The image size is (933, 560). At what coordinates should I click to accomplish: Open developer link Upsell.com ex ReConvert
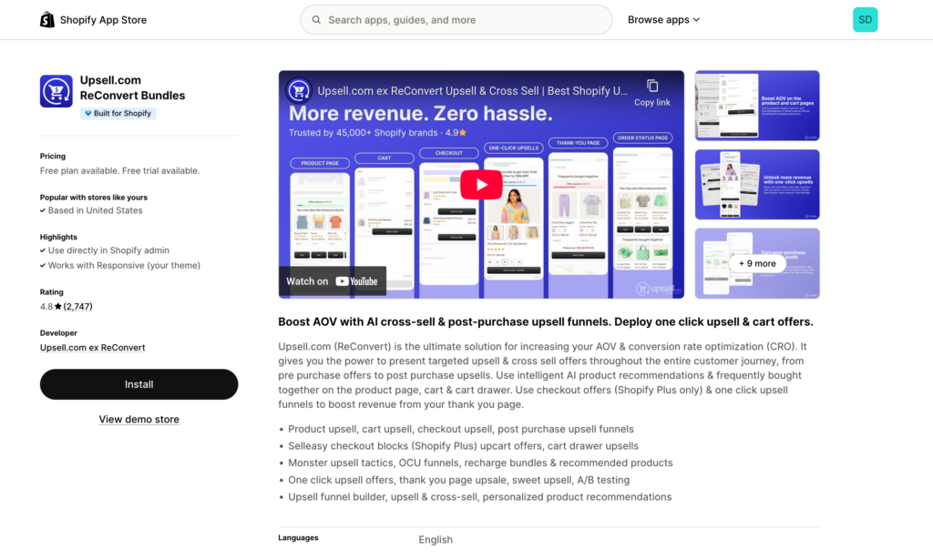tap(92, 348)
